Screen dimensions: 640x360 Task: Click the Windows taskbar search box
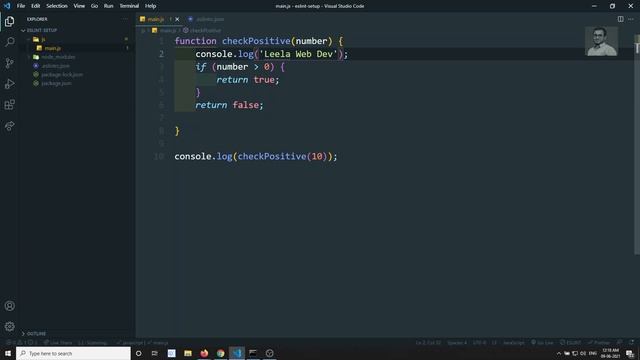click(x=73, y=353)
